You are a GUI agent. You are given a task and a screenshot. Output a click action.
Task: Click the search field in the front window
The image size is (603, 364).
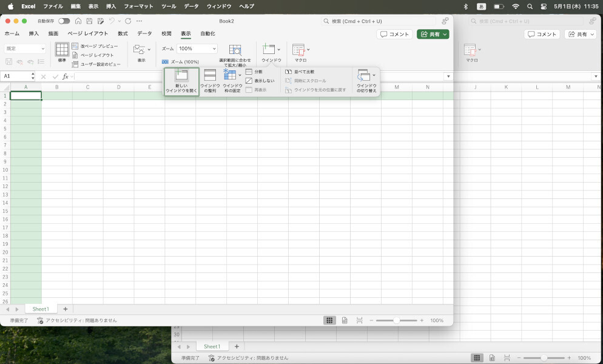point(379,21)
